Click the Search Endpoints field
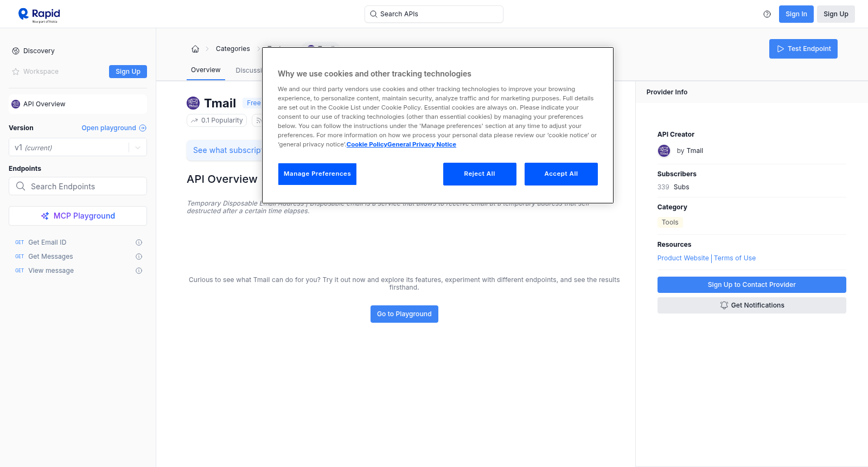This screenshot has height=467, width=868. click(78, 186)
